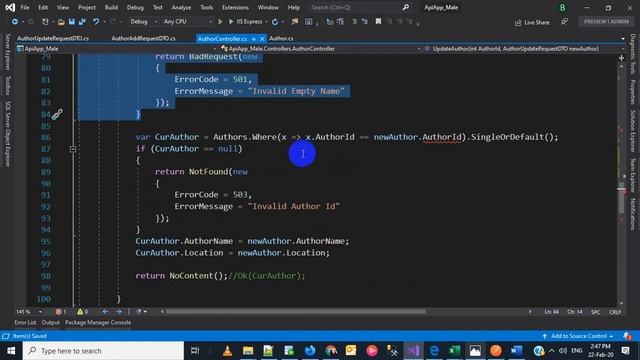Viewport: 640px width, 360px height.
Task: Open VLC from the taskbar
Action: 228,351
